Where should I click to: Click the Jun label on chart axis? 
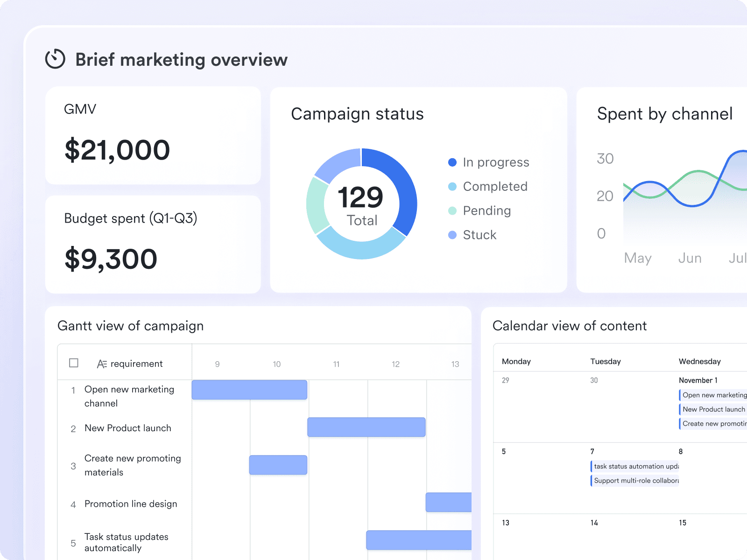[690, 258]
